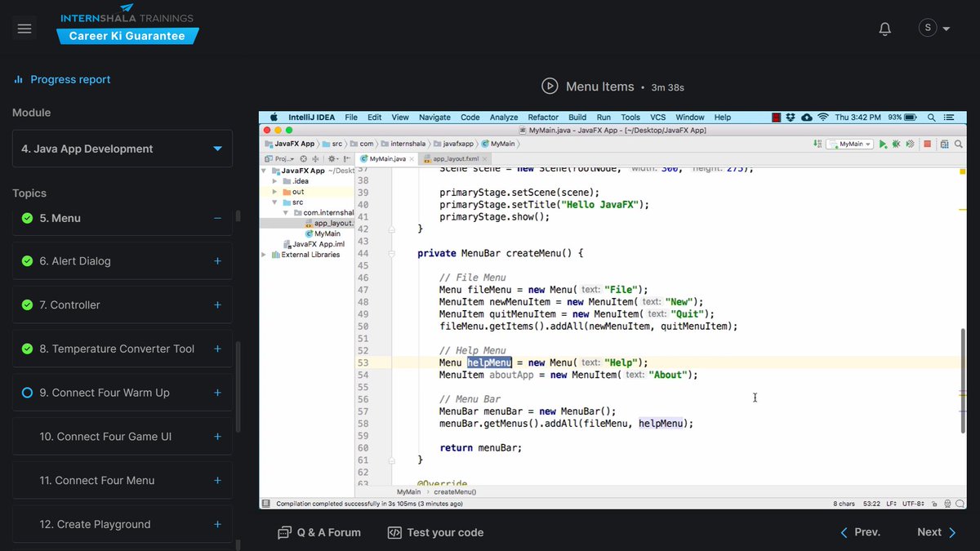
Task: Select the MyMain.java editor tab
Action: point(388,159)
